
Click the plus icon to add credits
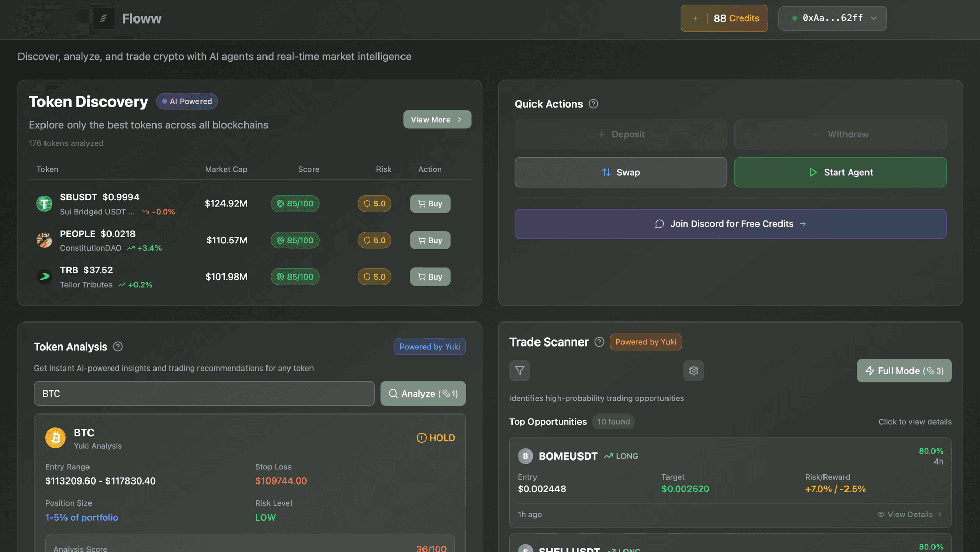tap(695, 18)
